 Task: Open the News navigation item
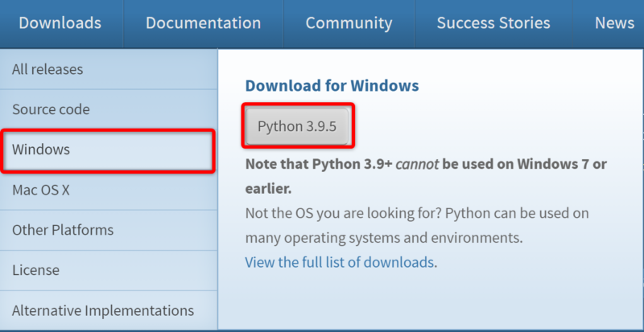click(613, 23)
